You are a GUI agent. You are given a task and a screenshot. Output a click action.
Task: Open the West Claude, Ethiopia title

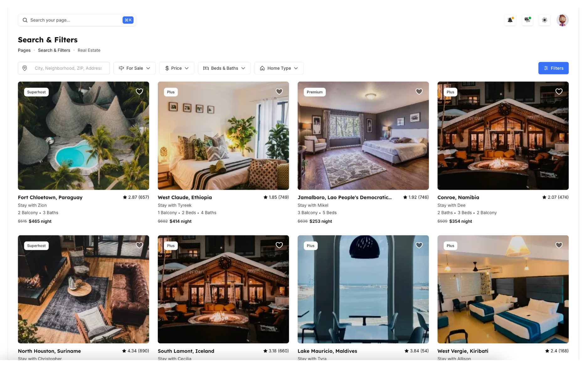coord(185,197)
